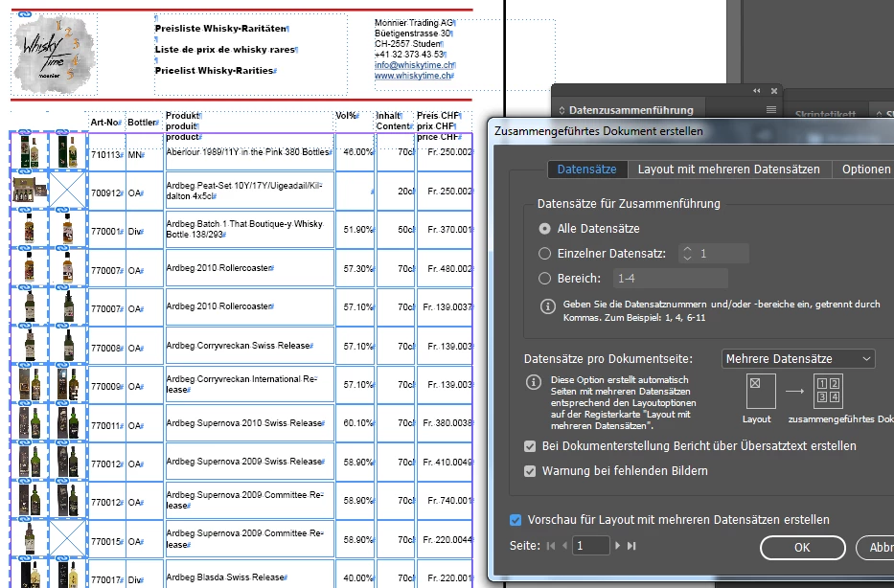Click info@whiskytime.ch email link
This screenshot has width=894, height=588.
tap(414, 65)
